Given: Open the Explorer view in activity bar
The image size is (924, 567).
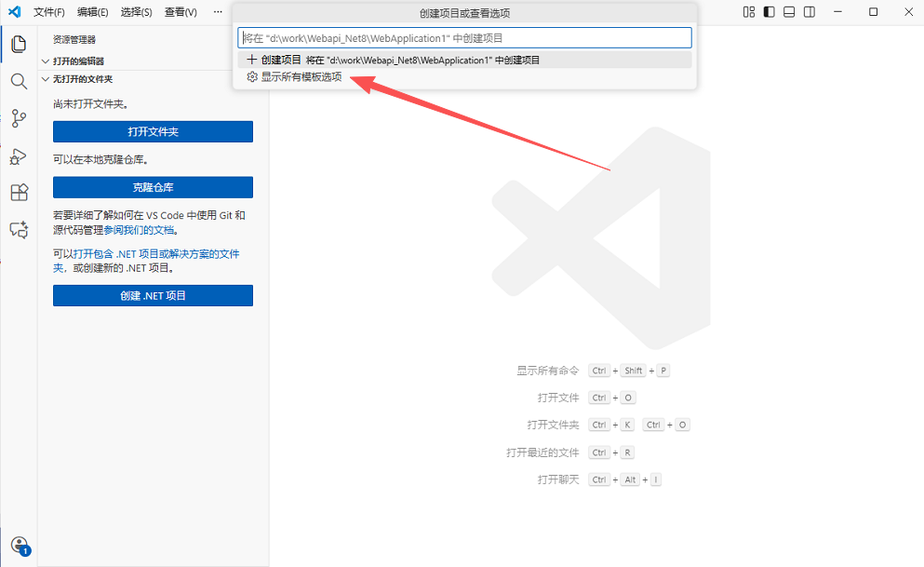Looking at the screenshot, I should (x=19, y=44).
